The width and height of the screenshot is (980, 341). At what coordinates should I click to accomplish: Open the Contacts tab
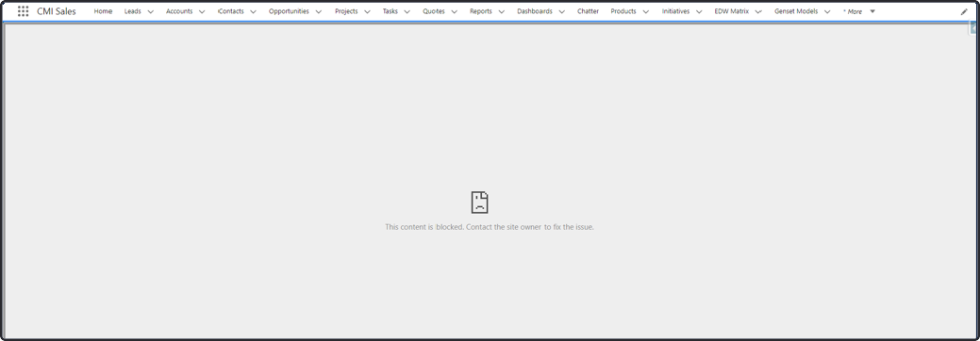231,11
